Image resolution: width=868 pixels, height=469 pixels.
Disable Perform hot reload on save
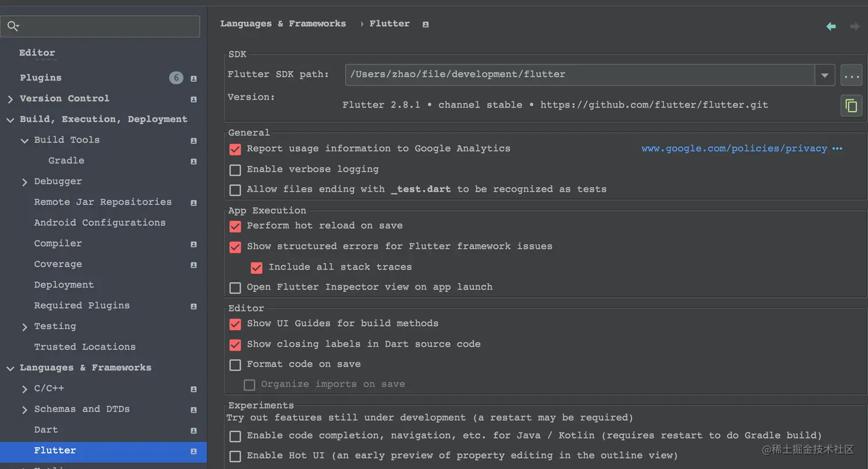point(235,226)
